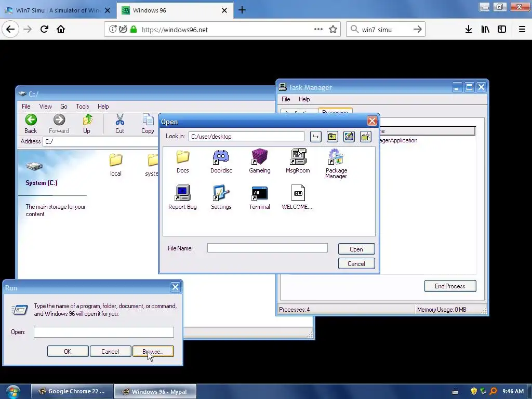The width and height of the screenshot is (532, 399).
Task: Click the page actions three-dots icon
Action: coord(318,29)
